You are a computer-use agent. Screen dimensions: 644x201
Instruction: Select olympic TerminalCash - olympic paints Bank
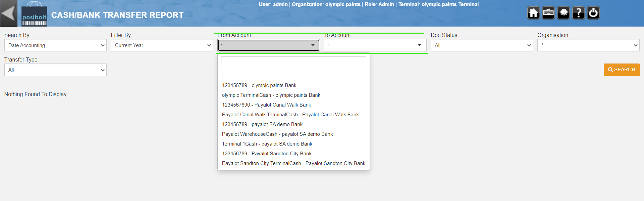pyautogui.click(x=293, y=95)
